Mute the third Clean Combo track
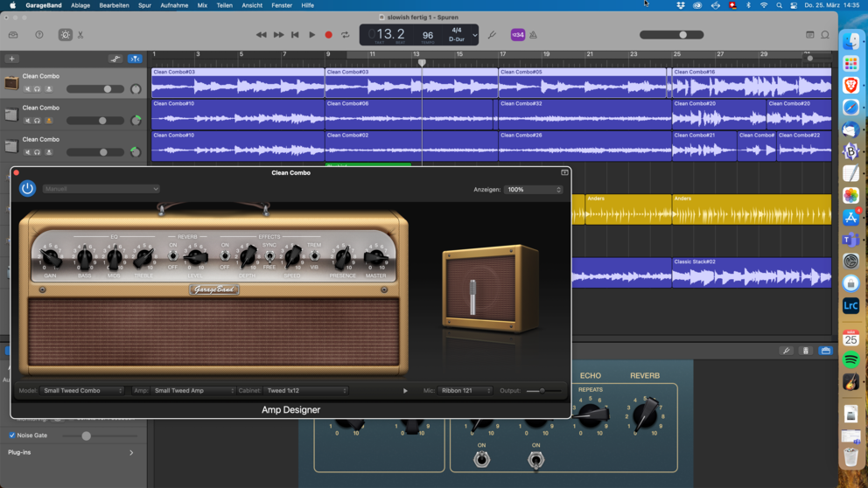868x488 pixels. [28, 152]
